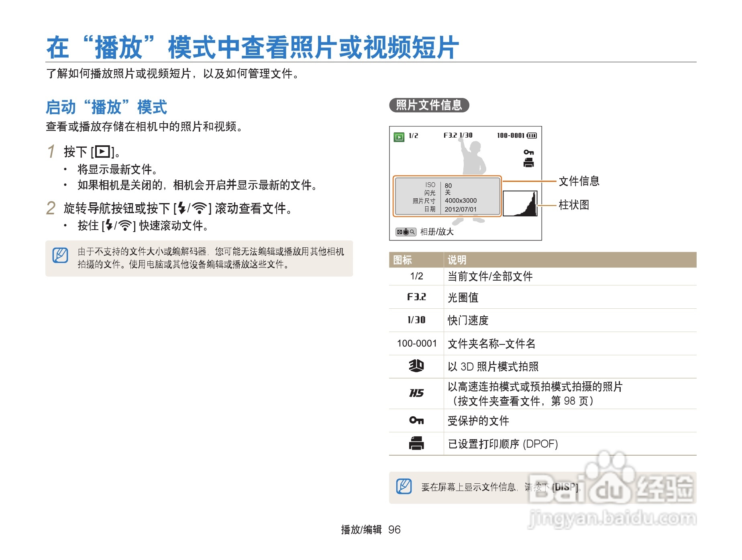Click the F3.2 symbol in table
Image resolution: width=742 pixels, height=560 pixels.
pyautogui.click(x=416, y=297)
